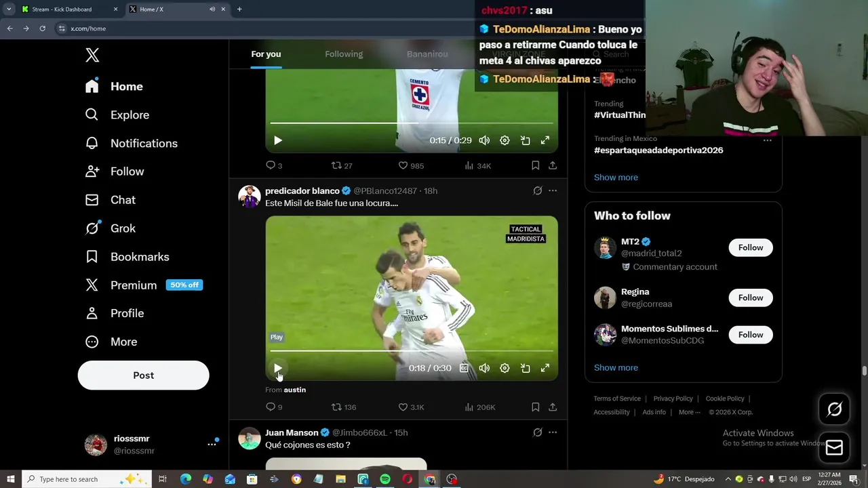Open the floating messages envelope button
Screen dimensions: 868x488
tap(834, 447)
